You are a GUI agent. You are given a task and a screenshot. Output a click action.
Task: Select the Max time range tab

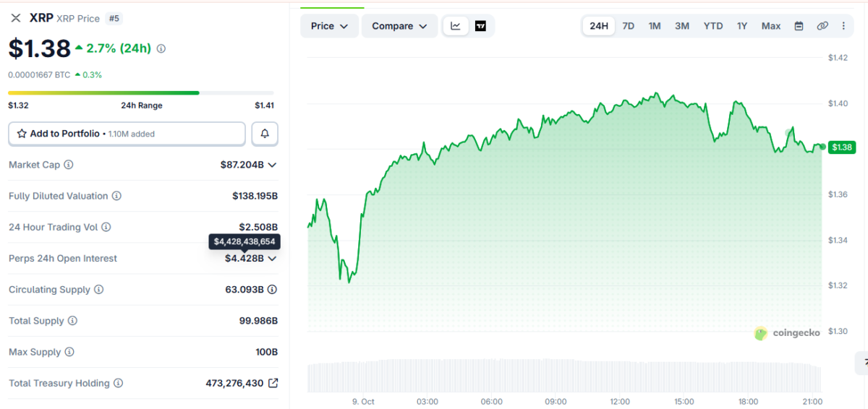(x=771, y=26)
